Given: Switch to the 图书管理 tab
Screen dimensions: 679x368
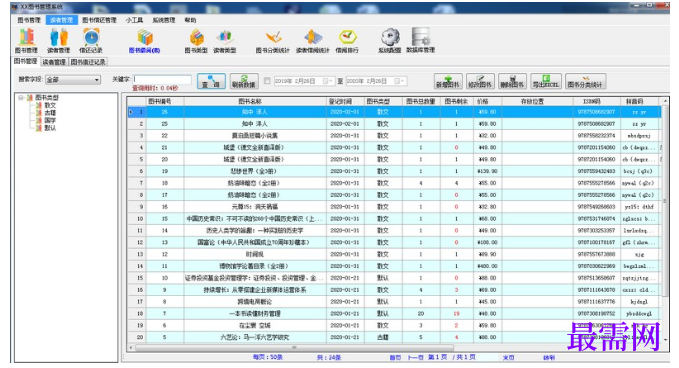Looking at the screenshot, I should (x=26, y=61).
